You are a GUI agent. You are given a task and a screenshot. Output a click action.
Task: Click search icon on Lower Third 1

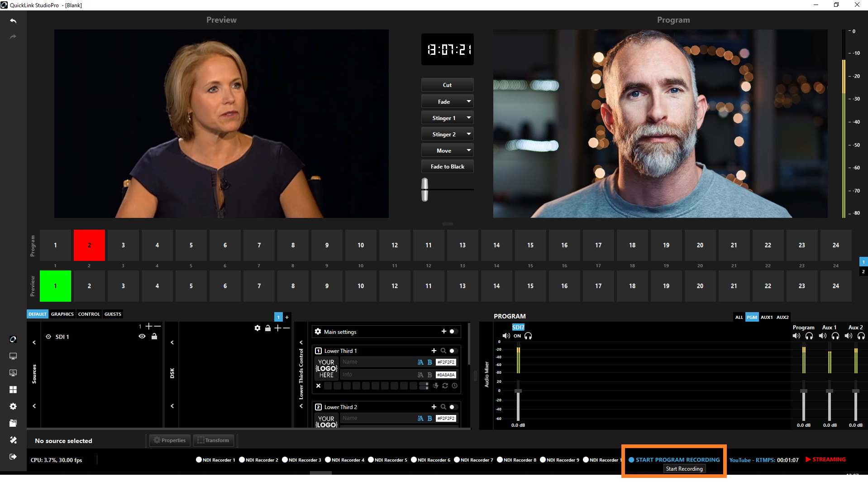coord(443,351)
